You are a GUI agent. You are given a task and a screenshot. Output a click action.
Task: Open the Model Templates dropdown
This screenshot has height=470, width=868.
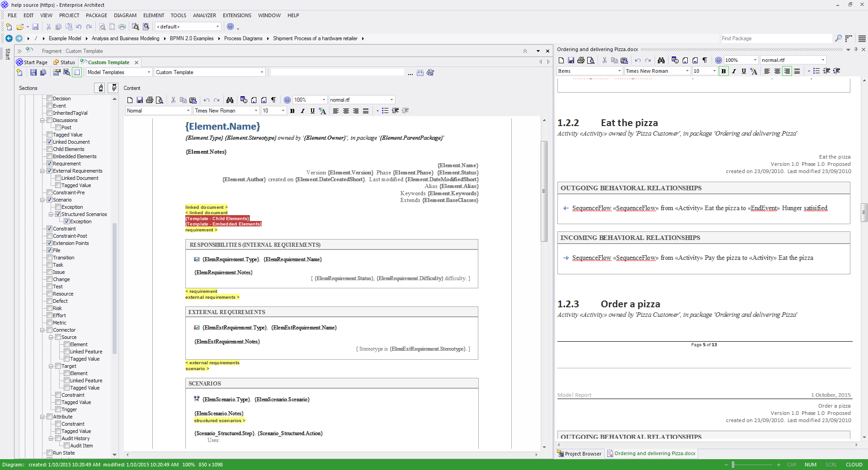tap(149, 72)
